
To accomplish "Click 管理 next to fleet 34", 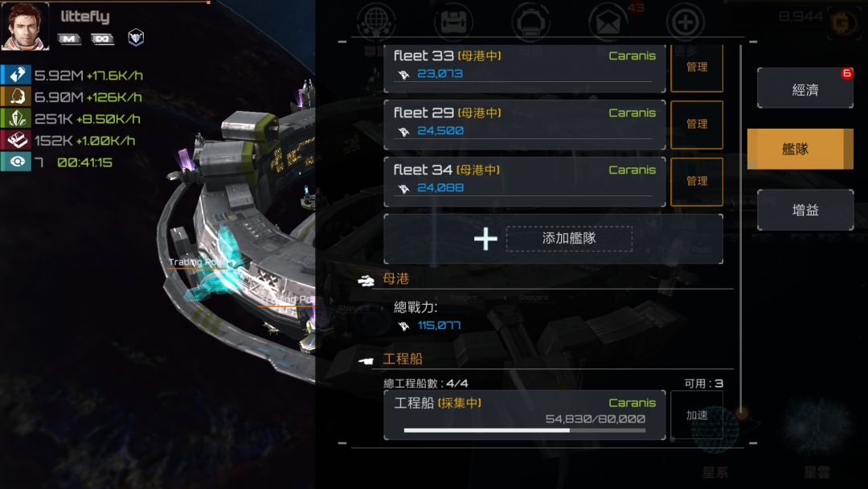I will tap(696, 182).
